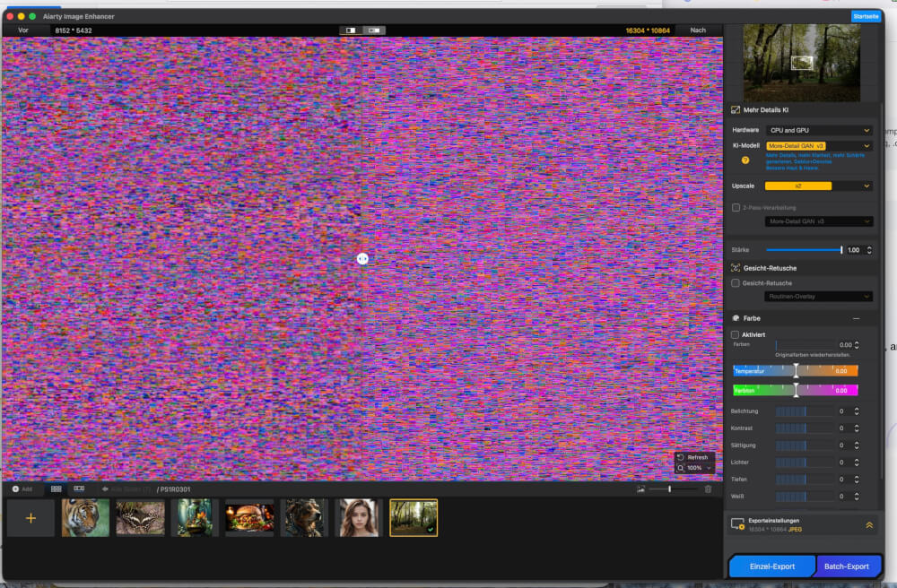Select the side-by-side compare view icon
This screenshot has width=897, height=588.
point(374,30)
